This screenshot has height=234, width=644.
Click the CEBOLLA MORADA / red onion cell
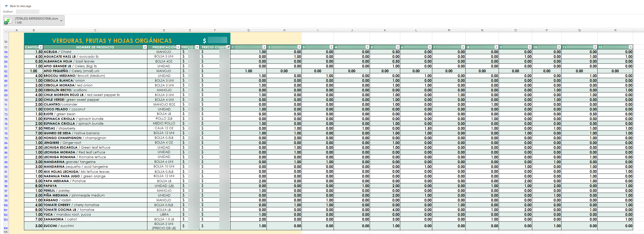point(95,85)
